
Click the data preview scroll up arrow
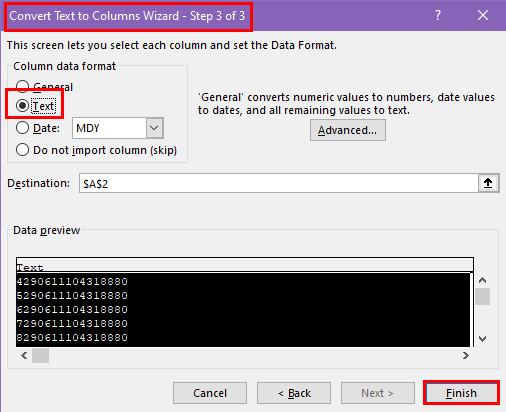482,280
